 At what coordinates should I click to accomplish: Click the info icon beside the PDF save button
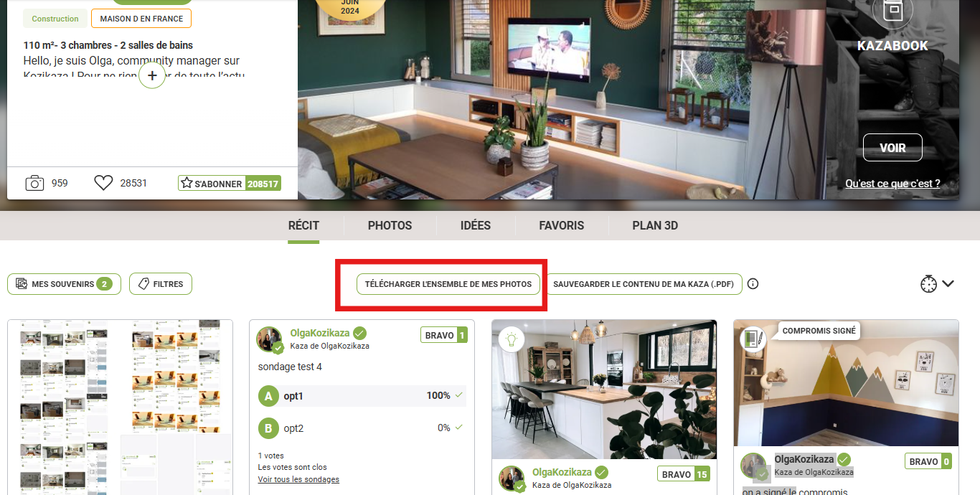pos(753,284)
